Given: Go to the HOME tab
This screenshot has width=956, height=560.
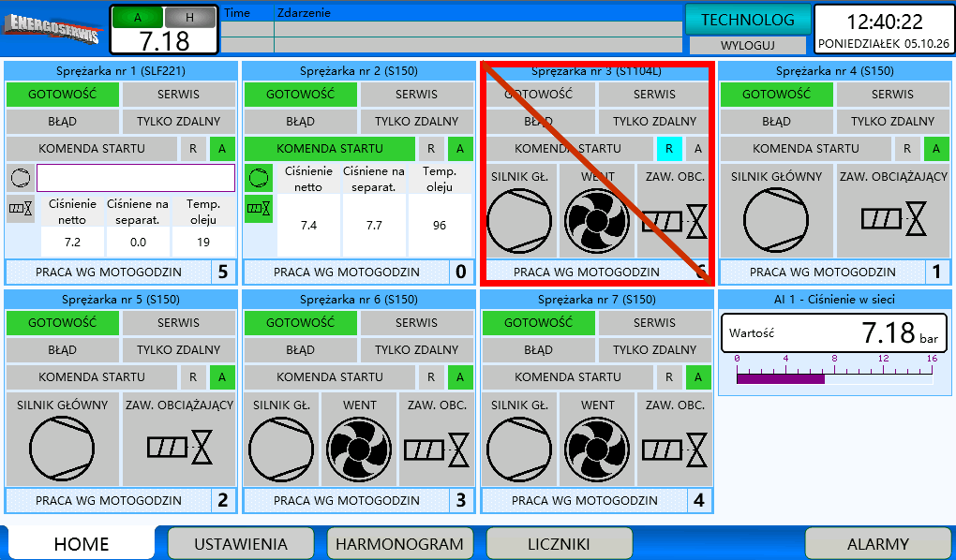Looking at the screenshot, I should tap(82, 543).
